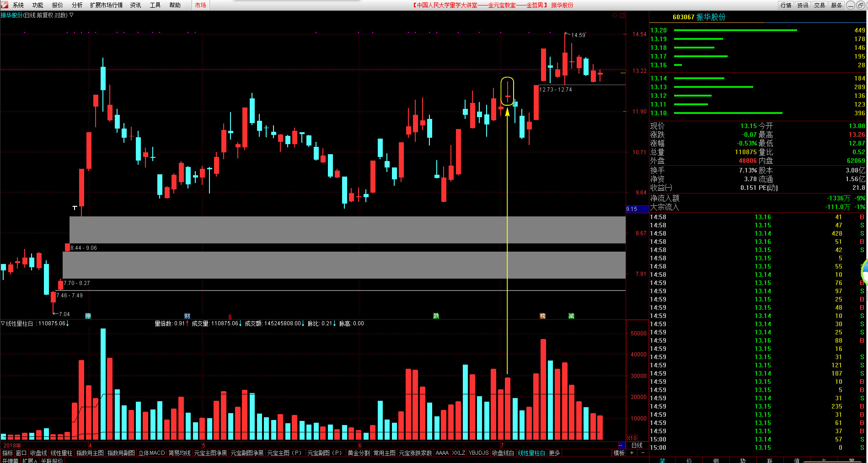Open the 帮助 menu
The image size is (868, 463).
coord(175,5)
